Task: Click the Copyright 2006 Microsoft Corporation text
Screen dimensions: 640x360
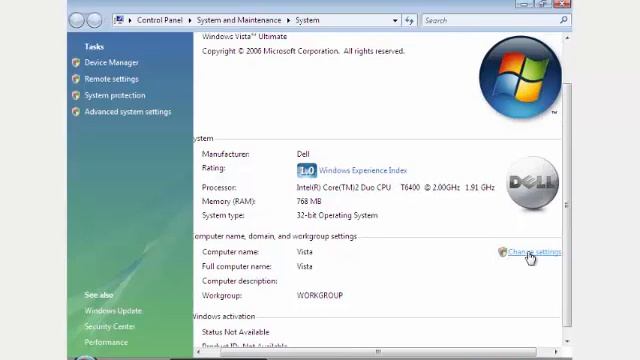Action: [303, 51]
